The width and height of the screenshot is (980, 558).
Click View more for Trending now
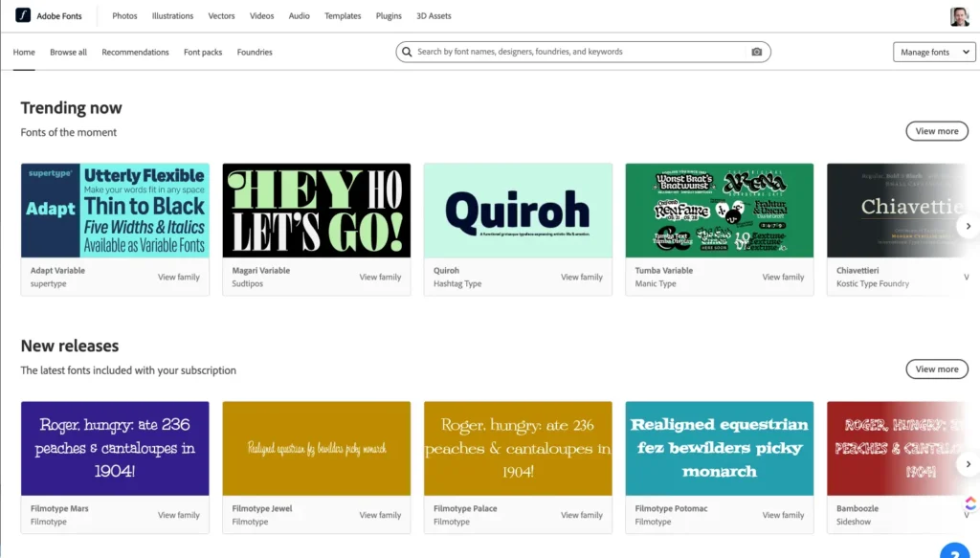[x=937, y=131]
